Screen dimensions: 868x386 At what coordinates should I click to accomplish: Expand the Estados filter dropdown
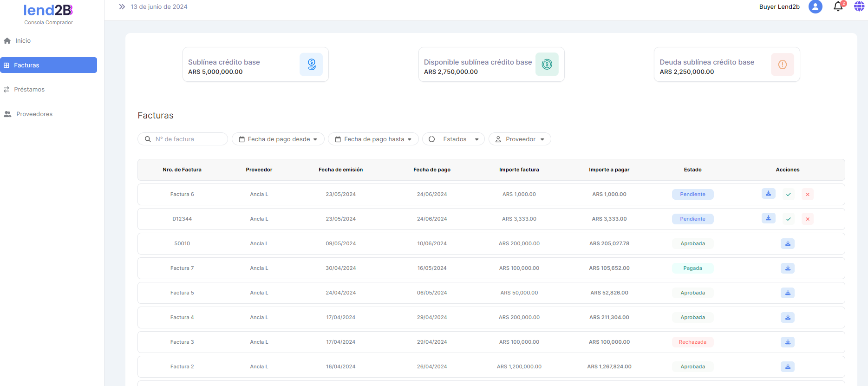(453, 139)
